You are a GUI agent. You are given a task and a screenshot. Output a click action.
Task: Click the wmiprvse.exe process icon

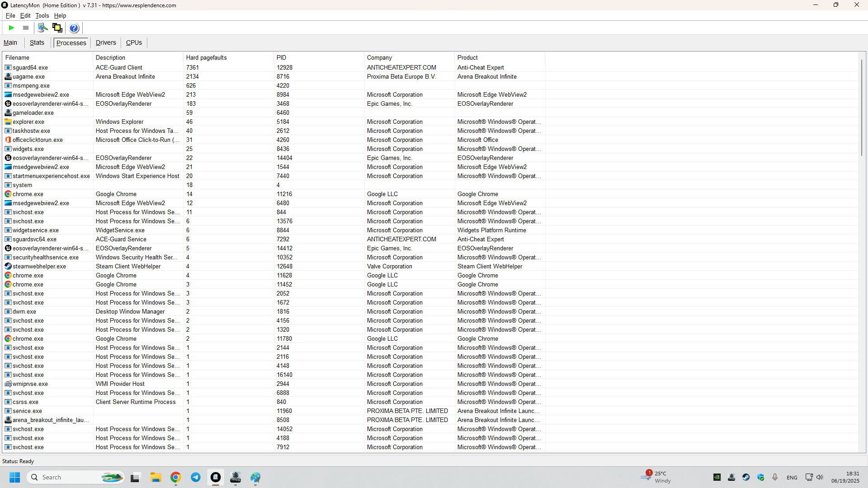point(8,384)
